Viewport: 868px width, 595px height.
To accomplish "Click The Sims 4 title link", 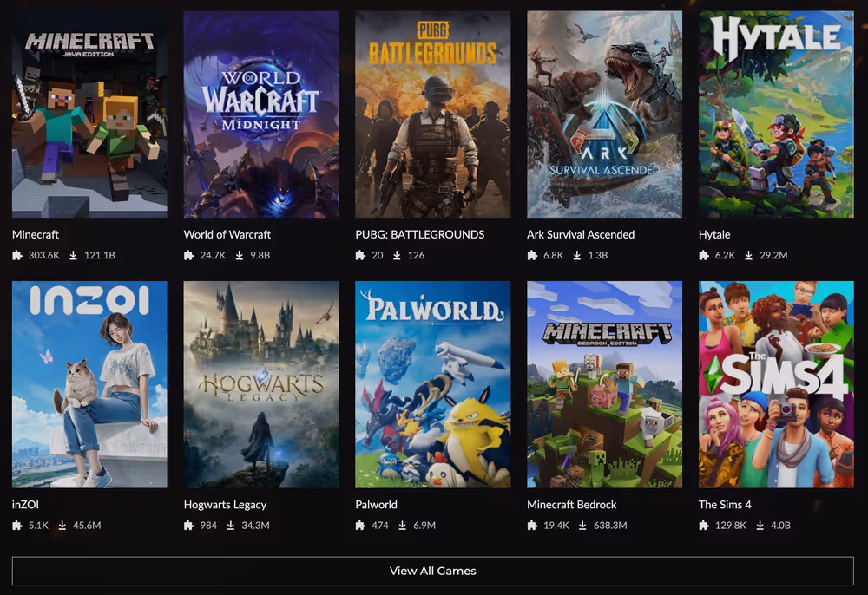I will 725,504.
